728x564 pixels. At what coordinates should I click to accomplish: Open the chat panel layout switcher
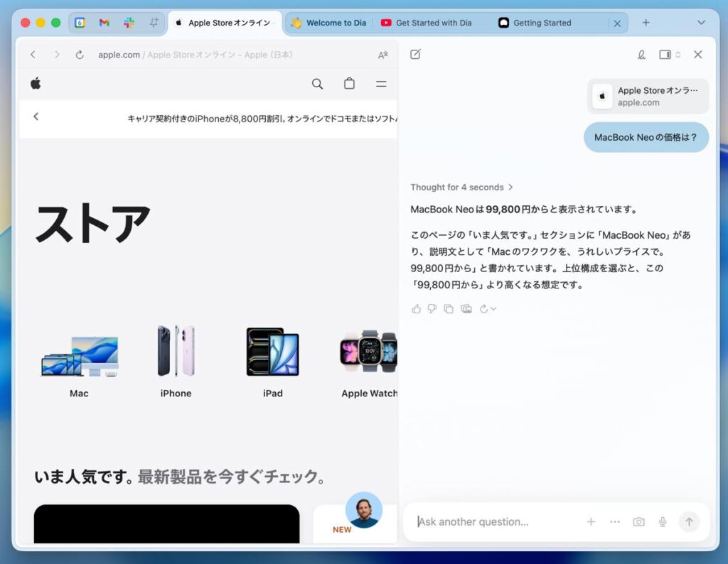(x=669, y=55)
